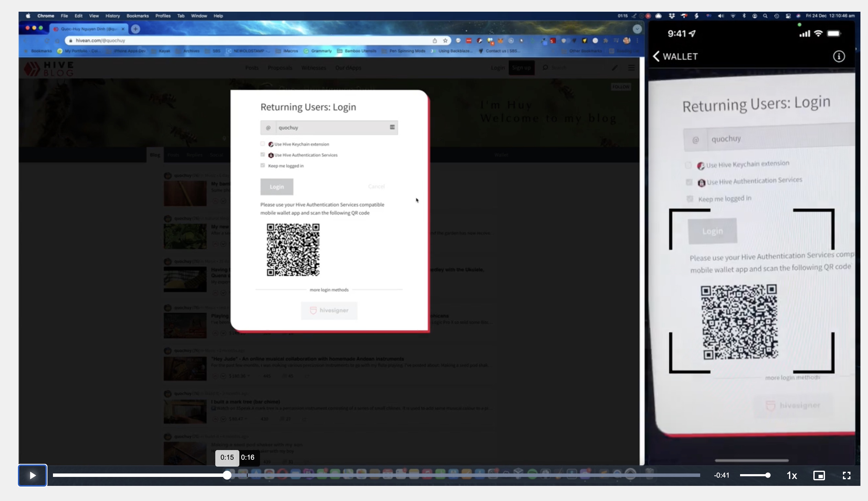Open the Bamboo Utensils bookmarks folder

coord(357,51)
